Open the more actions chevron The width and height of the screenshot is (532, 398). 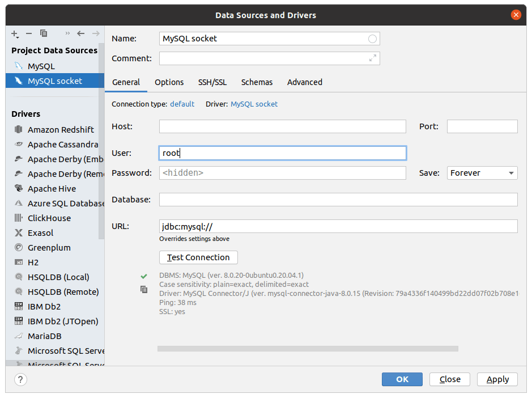(68, 33)
